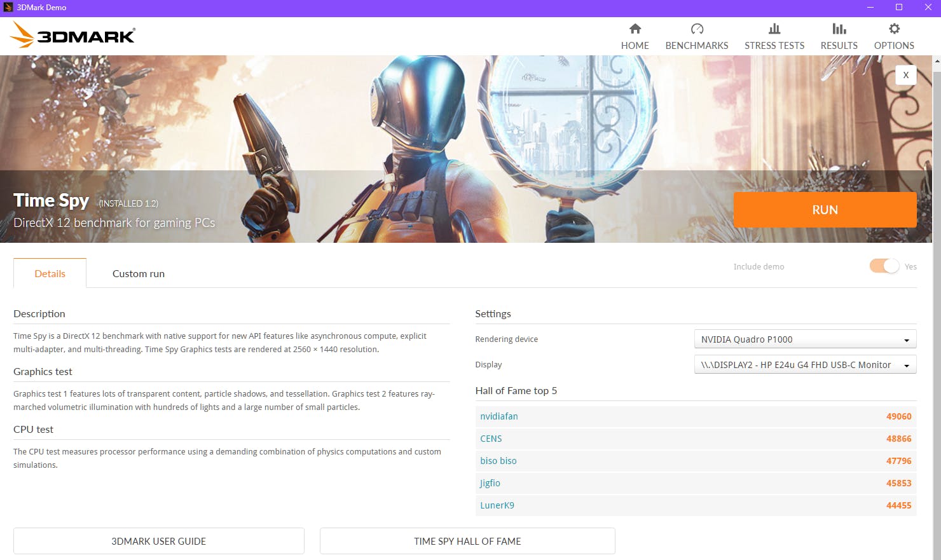941x560 pixels.
Task: Open the 3DMark User Guide
Action: point(159,541)
